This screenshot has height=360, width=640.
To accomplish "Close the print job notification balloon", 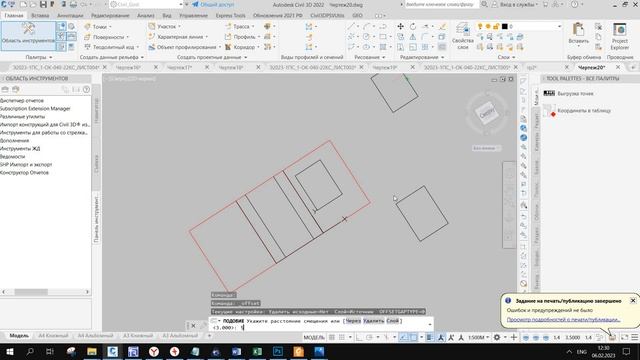I will 633,300.
